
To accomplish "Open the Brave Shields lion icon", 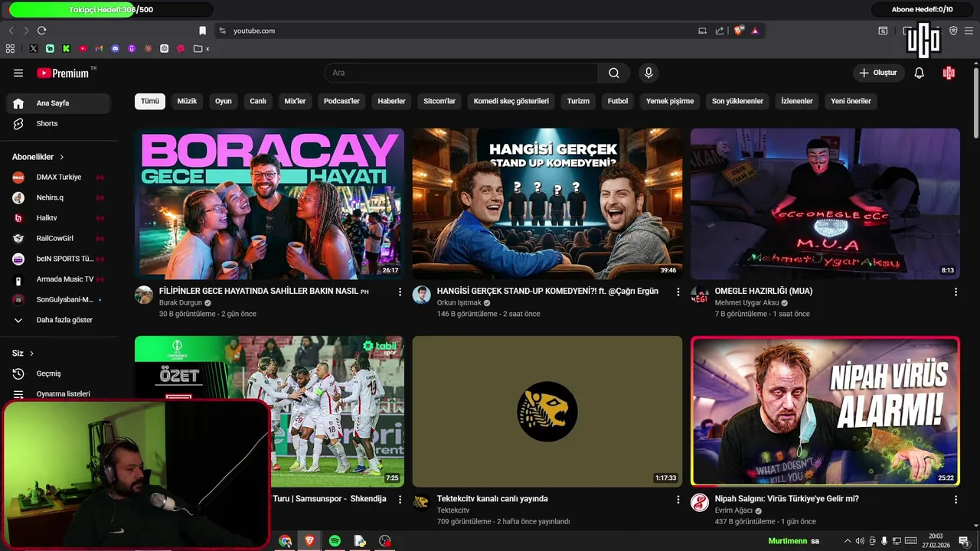I will coord(738,31).
